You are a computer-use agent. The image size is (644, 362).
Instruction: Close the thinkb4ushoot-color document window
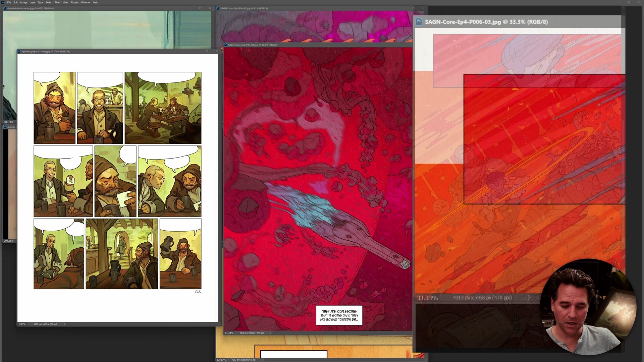210,8
